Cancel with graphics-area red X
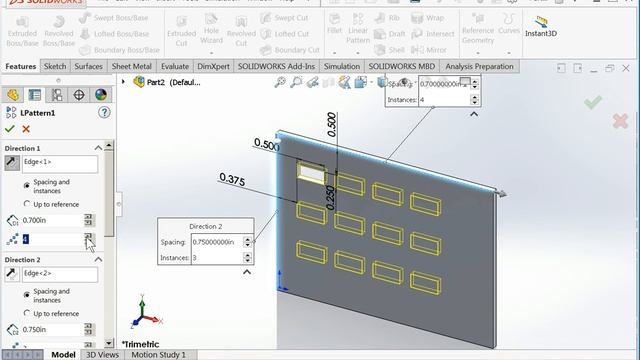Viewport: 640px width, 360px height. (620, 121)
